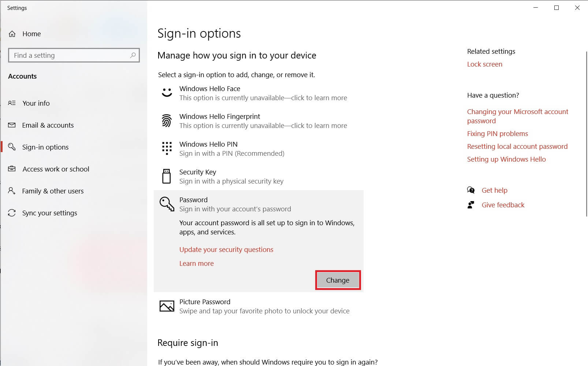The height and width of the screenshot is (366, 588).
Task: Click the Email & accounts envelope icon
Action: pyautogui.click(x=12, y=125)
